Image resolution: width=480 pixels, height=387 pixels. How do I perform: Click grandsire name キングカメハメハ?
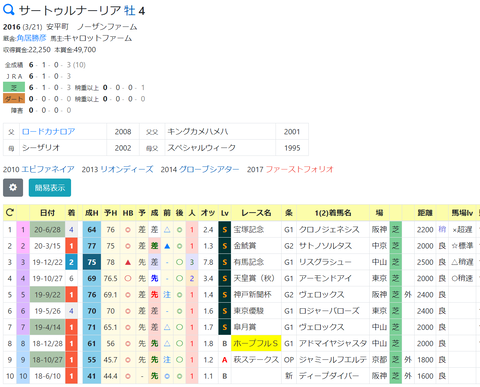click(197, 132)
